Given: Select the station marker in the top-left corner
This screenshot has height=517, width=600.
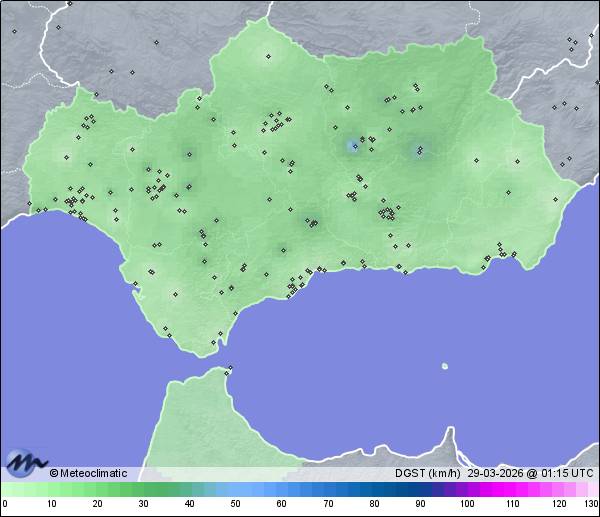Looking at the screenshot, I should [14, 31].
